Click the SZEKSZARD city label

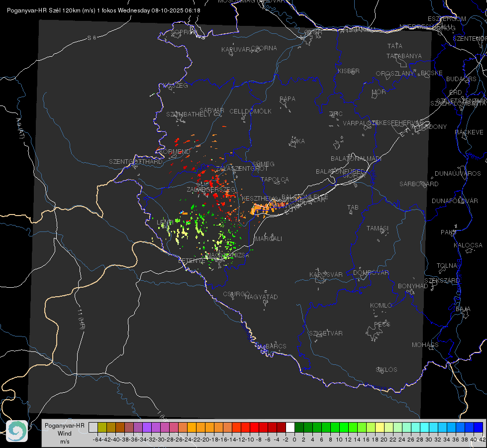pyautogui.click(x=442, y=281)
